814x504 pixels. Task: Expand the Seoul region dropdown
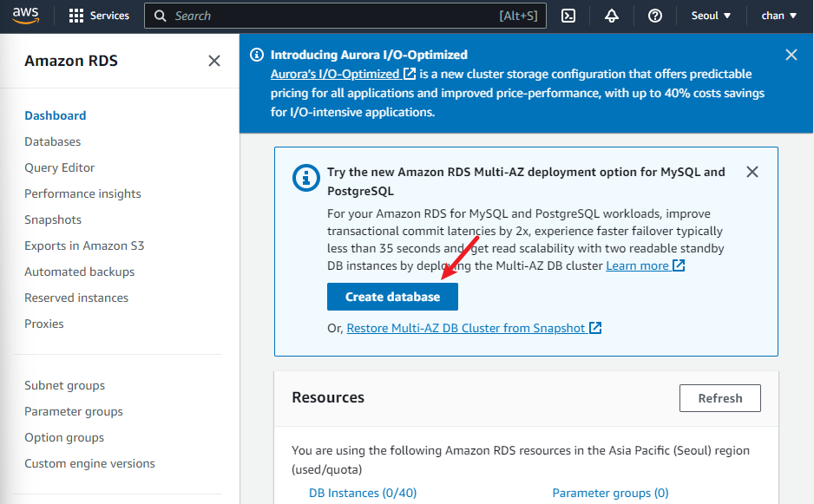pyautogui.click(x=712, y=16)
